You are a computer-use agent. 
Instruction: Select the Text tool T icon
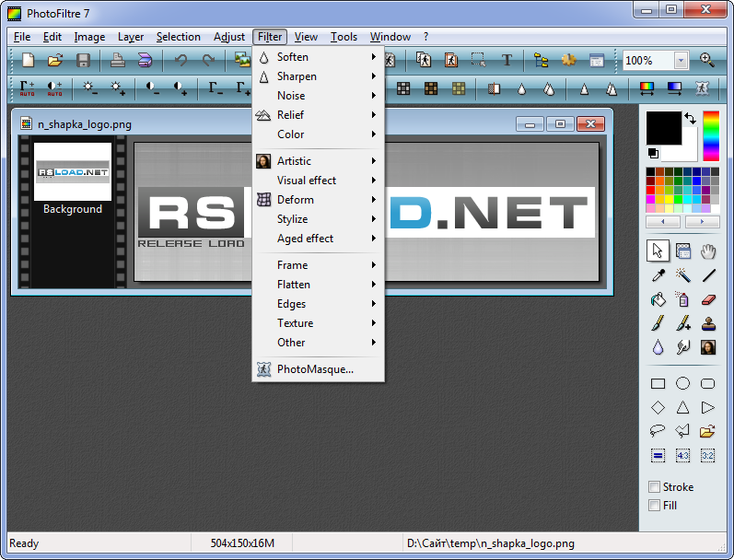coord(507,60)
